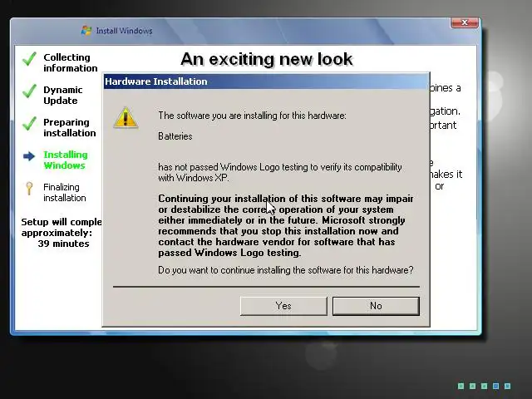Click the blue arrow beside Installing Windows
Viewport: 532px width, 399px height.
pos(29,156)
